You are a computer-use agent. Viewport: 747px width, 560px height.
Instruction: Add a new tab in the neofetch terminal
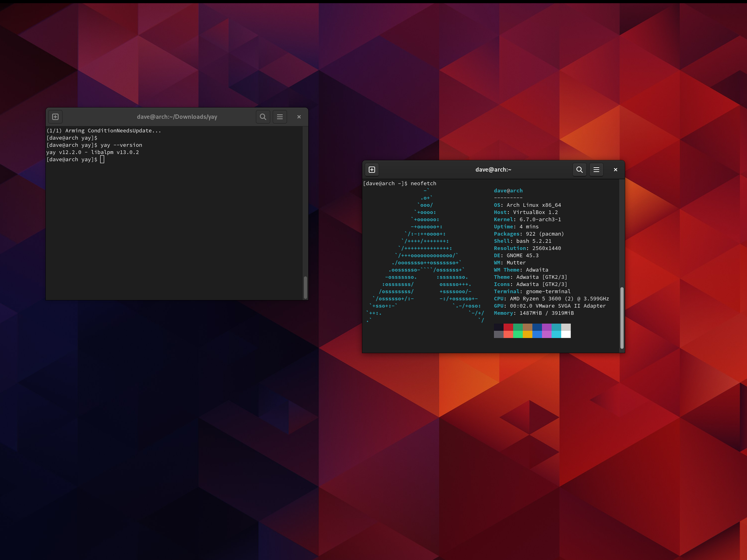372,169
